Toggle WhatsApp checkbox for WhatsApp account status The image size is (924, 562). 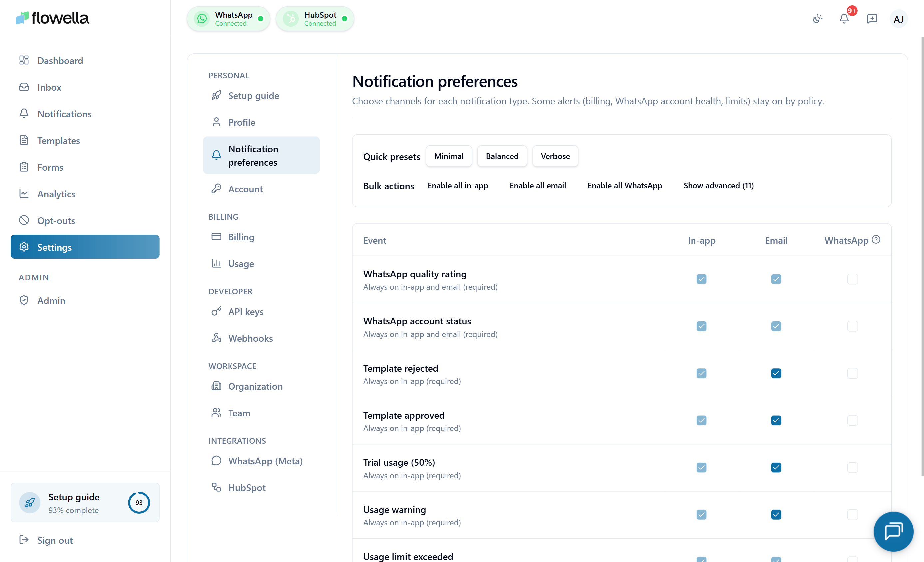pos(852,326)
